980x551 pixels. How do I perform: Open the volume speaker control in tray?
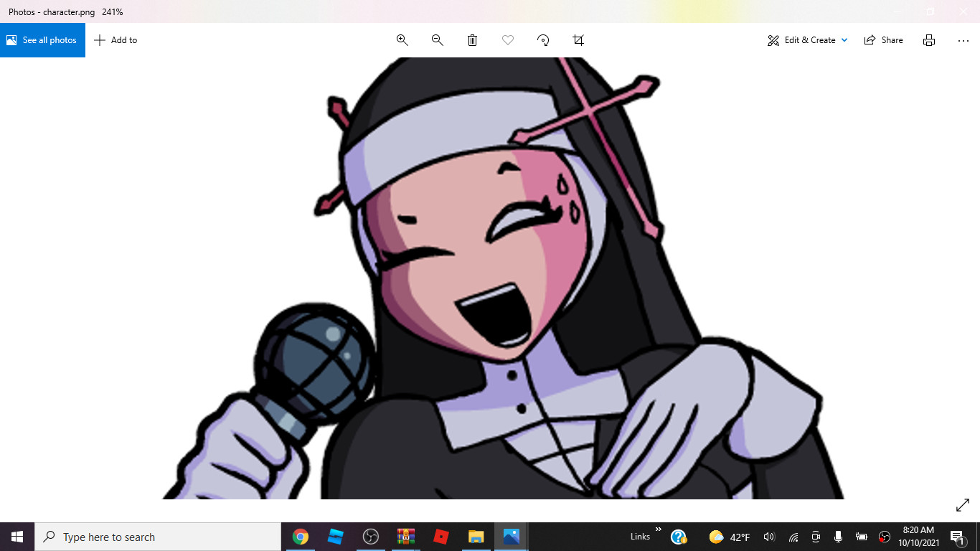(769, 537)
